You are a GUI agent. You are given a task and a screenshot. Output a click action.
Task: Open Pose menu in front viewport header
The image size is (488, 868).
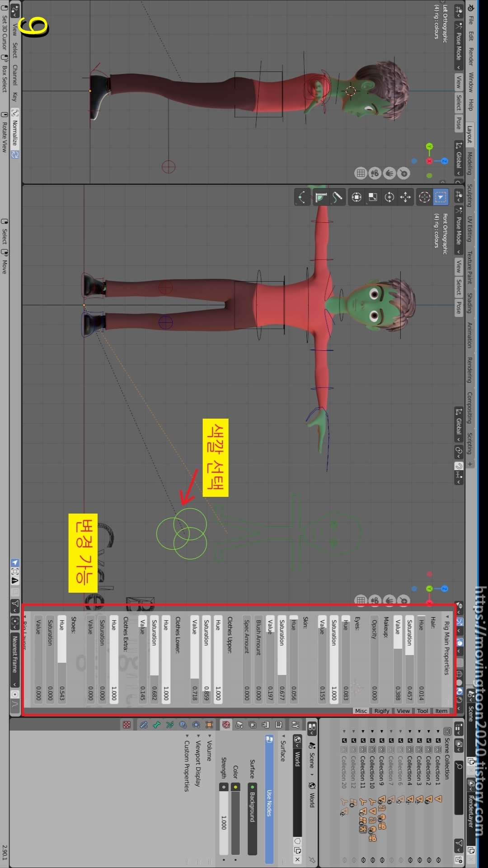[459, 307]
